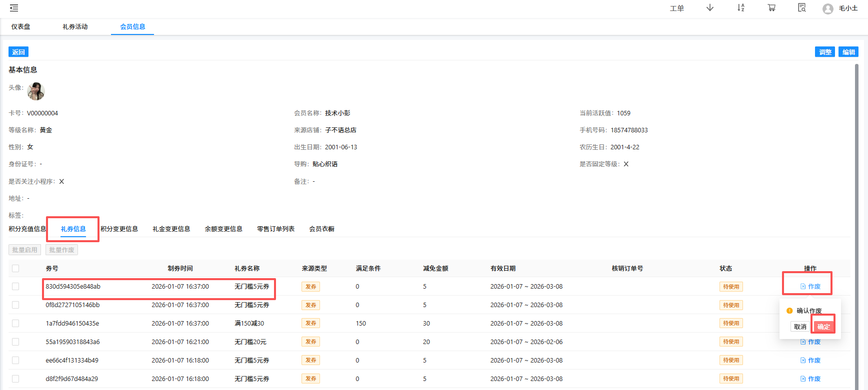
Task: Click the user avatar icon beside 毛小土
Action: (828, 9)
